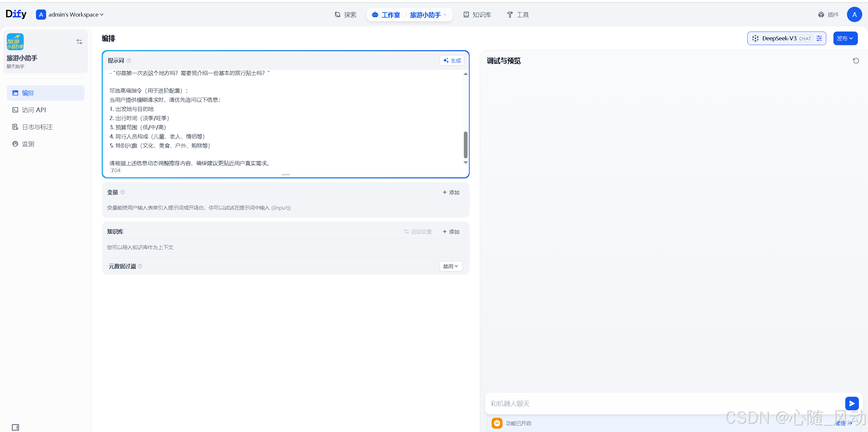Select 日志与标注 in the sidebar

(37, 127)
